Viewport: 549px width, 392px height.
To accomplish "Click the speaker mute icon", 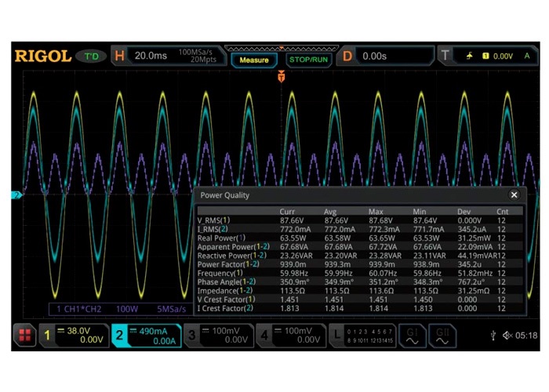I will click(x=507, y=336).
